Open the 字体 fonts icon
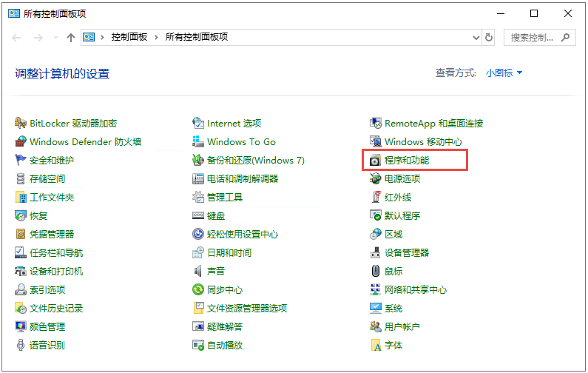Image resolution: width=588 pixels, height=373 pixels. point(376,345)
